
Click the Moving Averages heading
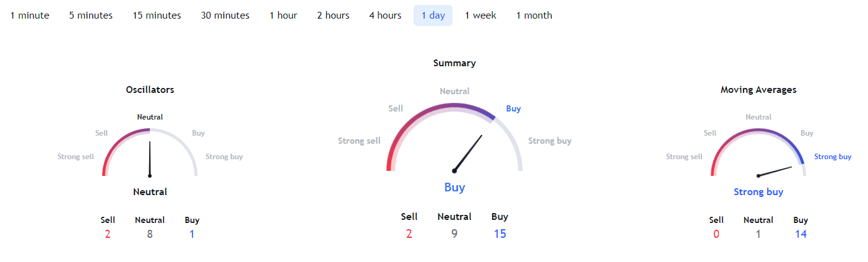click(x=758, y=90)
